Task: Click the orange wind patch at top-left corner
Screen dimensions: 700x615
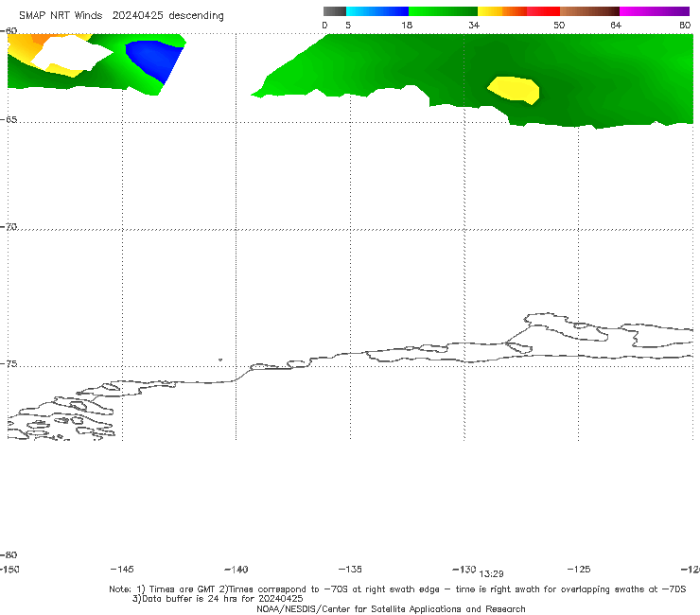Action: (x=41, y=40)
